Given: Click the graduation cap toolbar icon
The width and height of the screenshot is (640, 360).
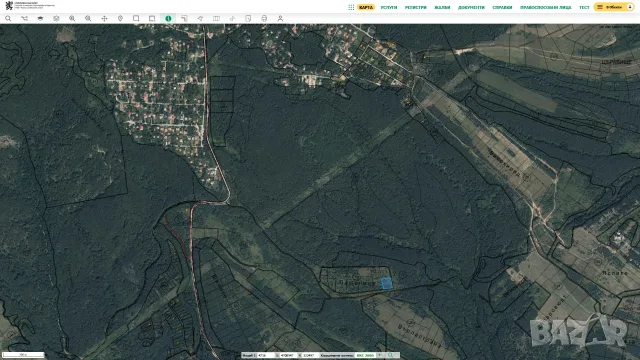Looking at the screenshot, I should pos(40,18).
